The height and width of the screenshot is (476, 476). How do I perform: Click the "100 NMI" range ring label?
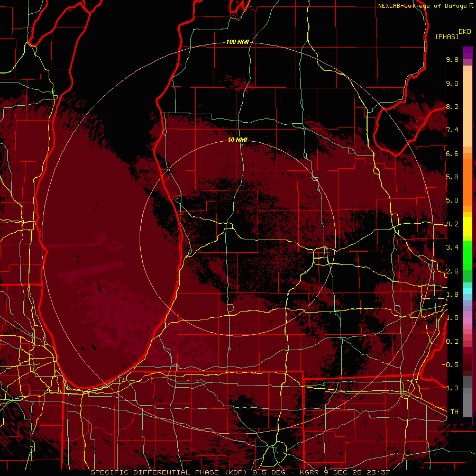(x=237, y=42)
